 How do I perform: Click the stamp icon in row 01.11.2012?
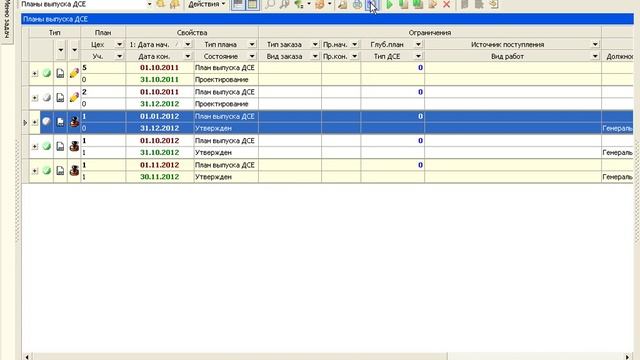point(74,171)
